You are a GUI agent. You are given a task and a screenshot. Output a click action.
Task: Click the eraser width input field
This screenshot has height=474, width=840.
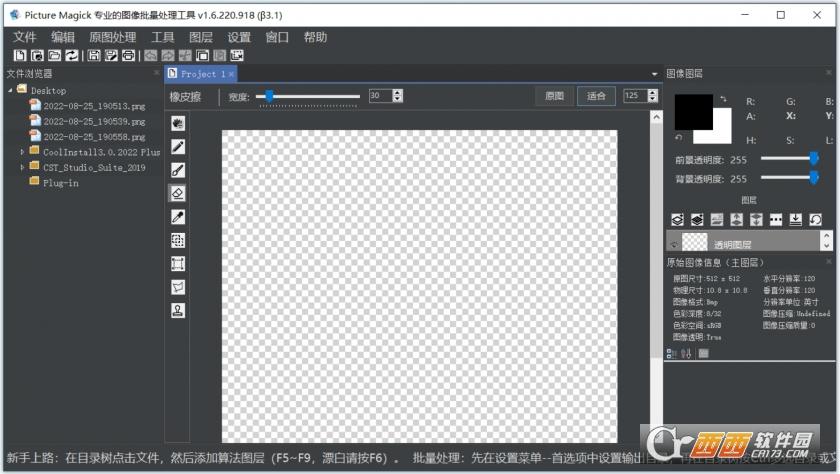380,96
